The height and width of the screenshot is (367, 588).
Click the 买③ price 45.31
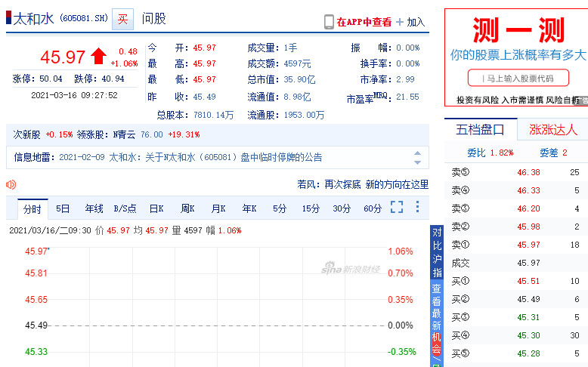[x=529, y=317]
